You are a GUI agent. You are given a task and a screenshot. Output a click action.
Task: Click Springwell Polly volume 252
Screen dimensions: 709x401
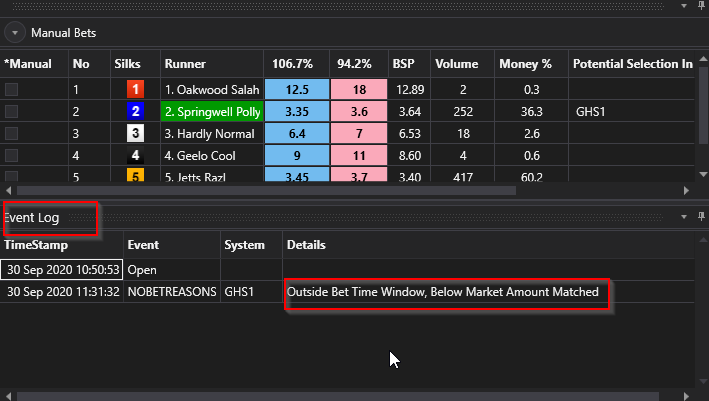tap(463, 112)
